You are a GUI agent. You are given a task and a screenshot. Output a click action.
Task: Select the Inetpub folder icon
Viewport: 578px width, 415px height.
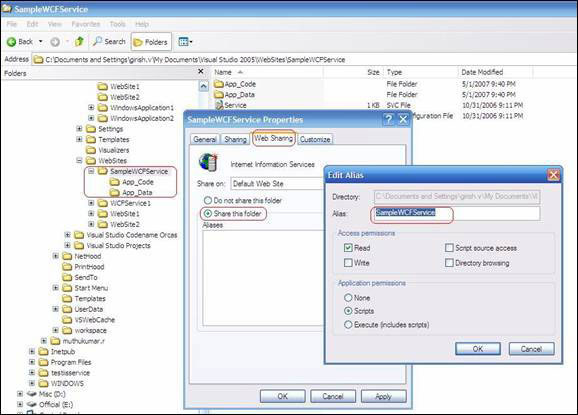tap(43, 351)
